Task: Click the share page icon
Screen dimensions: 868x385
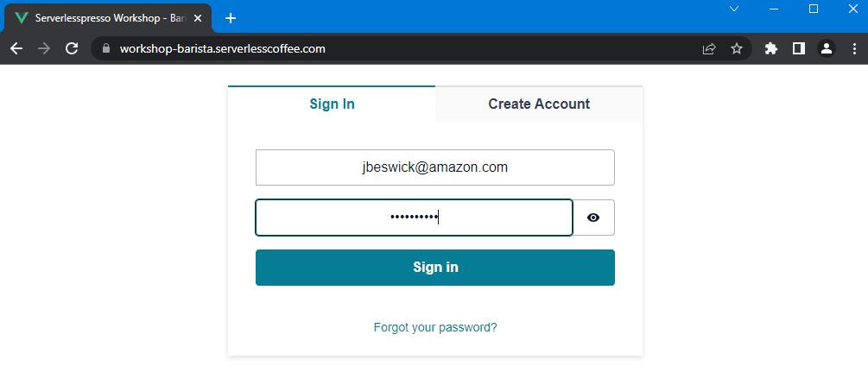Action: 709,48
